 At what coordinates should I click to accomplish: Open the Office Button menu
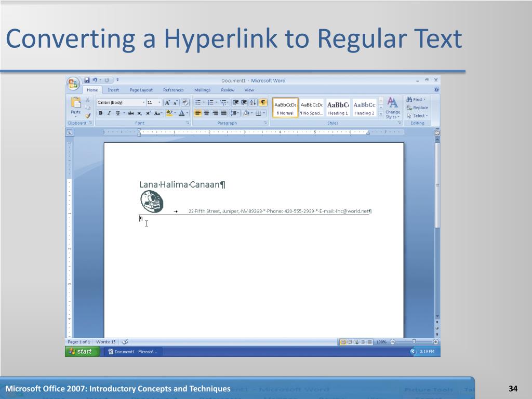[x=73, y=84]
